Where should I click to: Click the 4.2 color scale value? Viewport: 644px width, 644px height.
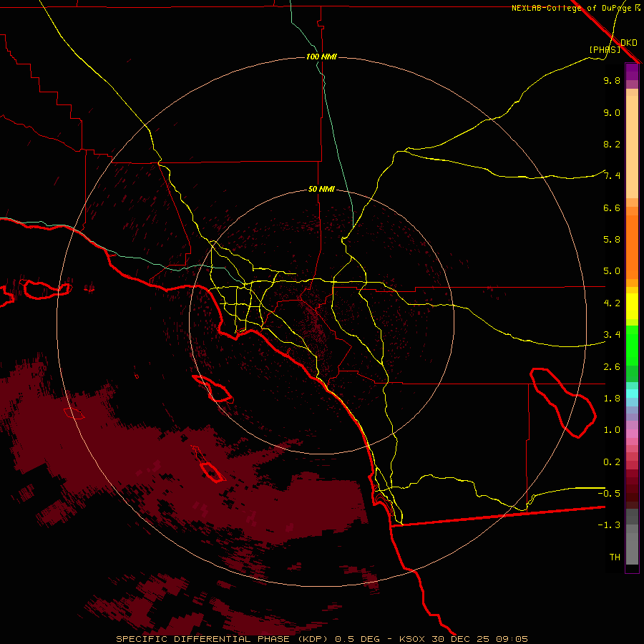pyautogui.click(x=612, y=303)
